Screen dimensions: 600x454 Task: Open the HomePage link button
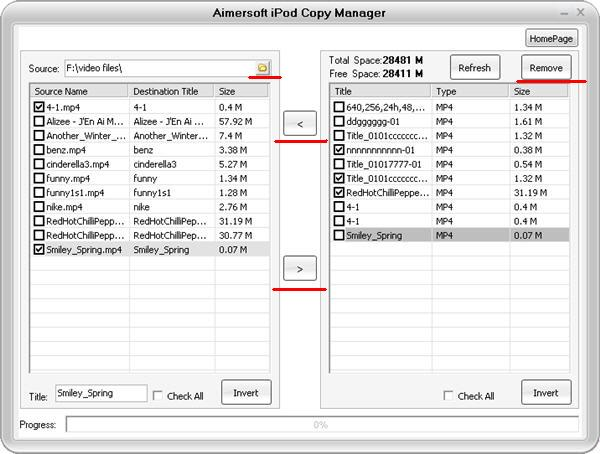point(551,38)
